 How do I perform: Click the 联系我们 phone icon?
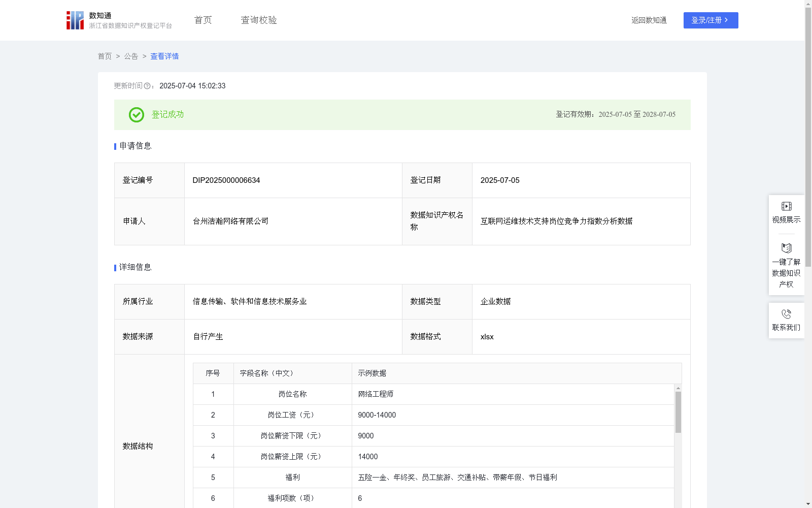point(787,314)
